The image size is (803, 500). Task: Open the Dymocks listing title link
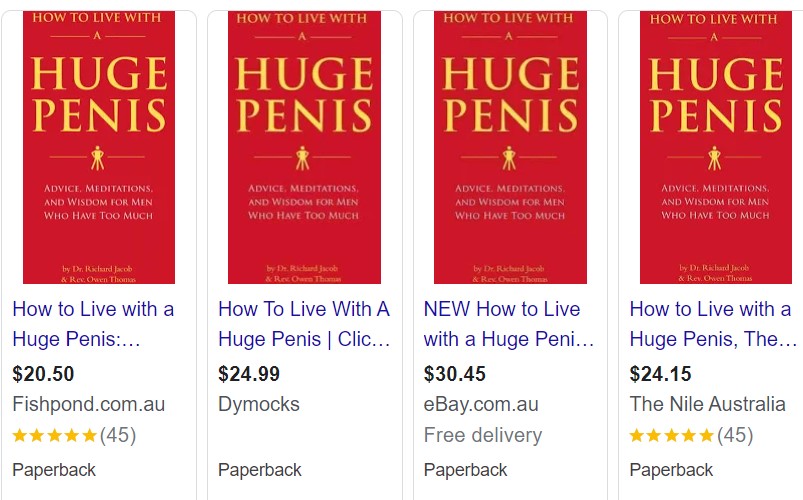304,324
